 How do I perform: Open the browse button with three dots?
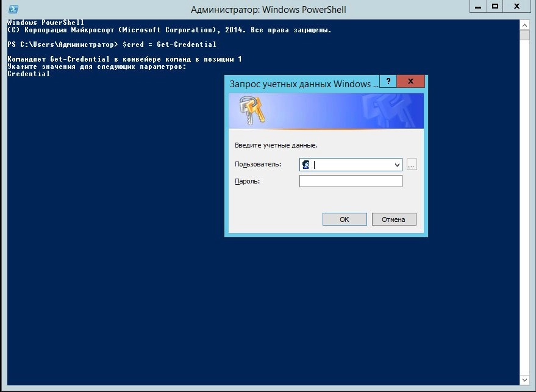(412, 165)
